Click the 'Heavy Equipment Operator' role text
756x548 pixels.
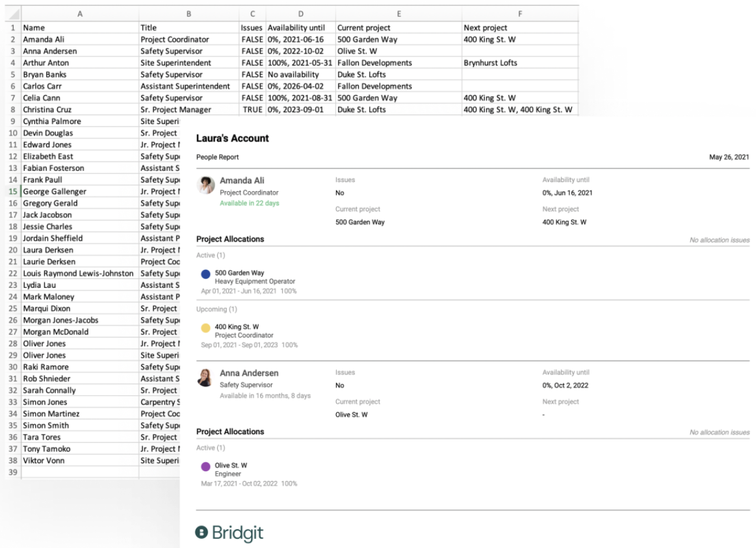click(255, 281)
